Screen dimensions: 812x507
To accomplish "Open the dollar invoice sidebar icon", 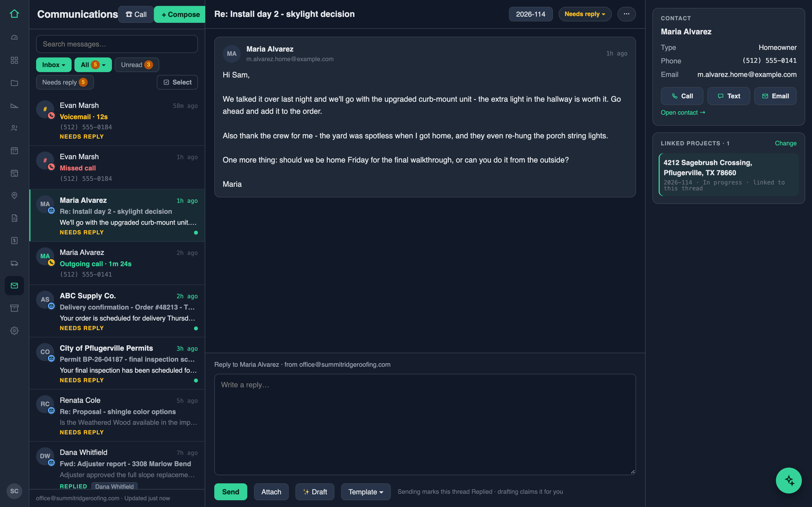I will (x=14, y=241).
